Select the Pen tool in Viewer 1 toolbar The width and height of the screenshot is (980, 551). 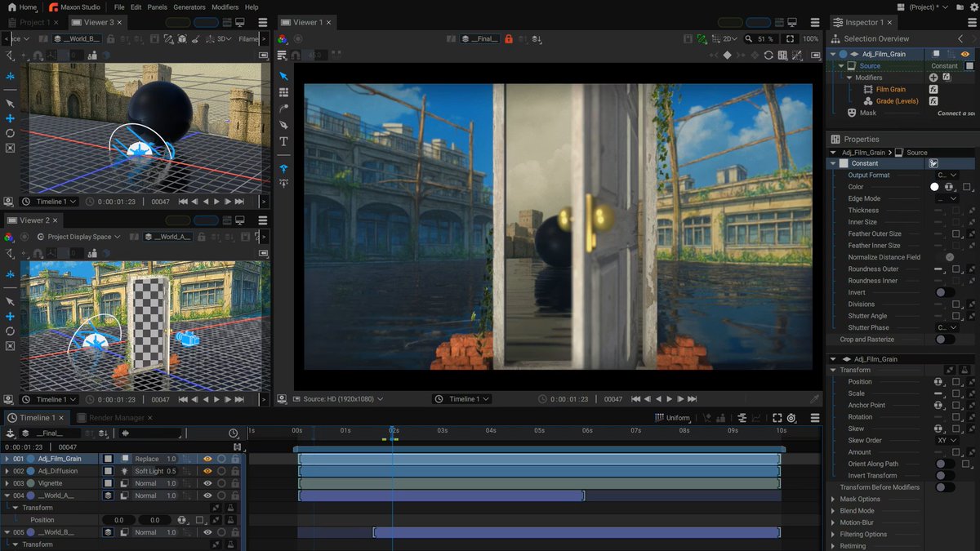(x=283, y=125)
